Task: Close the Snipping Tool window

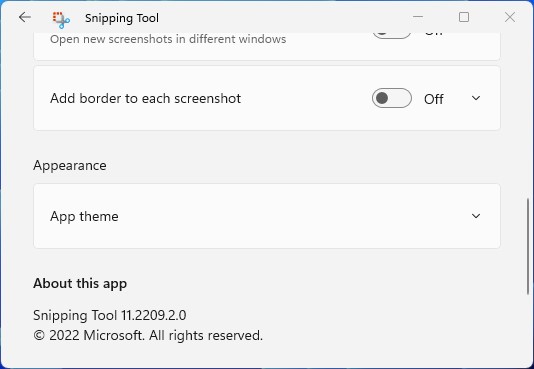Action: (510, 17)
